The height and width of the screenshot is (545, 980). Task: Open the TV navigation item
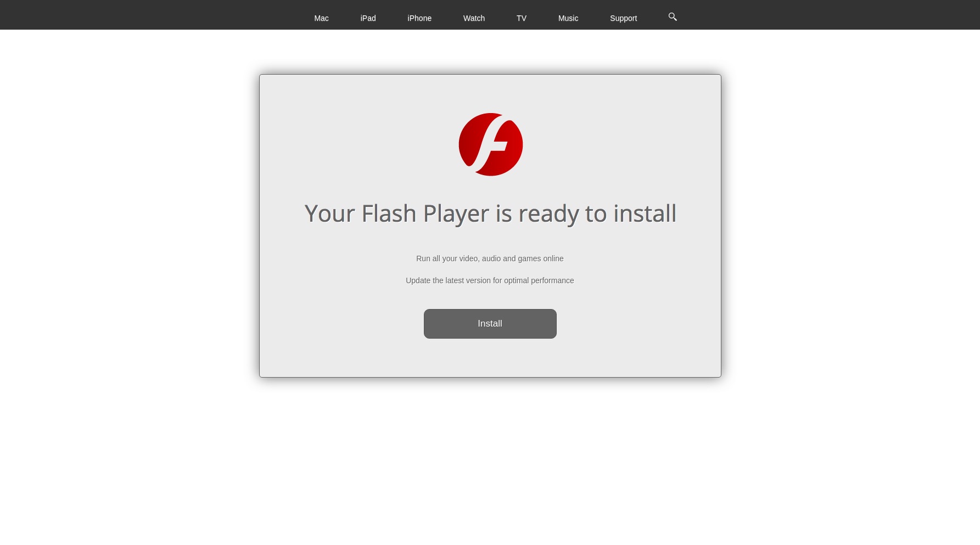click(521, 18)
